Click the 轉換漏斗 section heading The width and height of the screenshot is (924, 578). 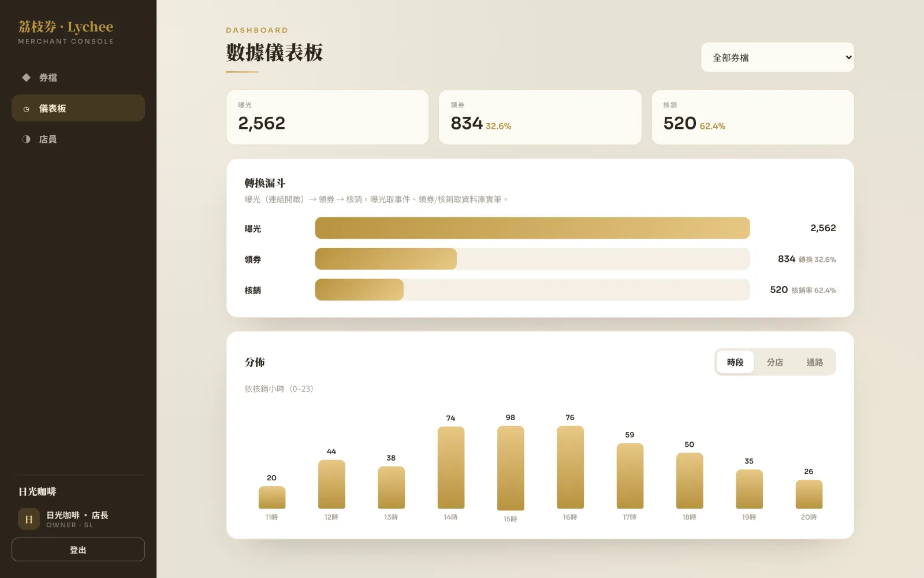click(x=265, y=183)
